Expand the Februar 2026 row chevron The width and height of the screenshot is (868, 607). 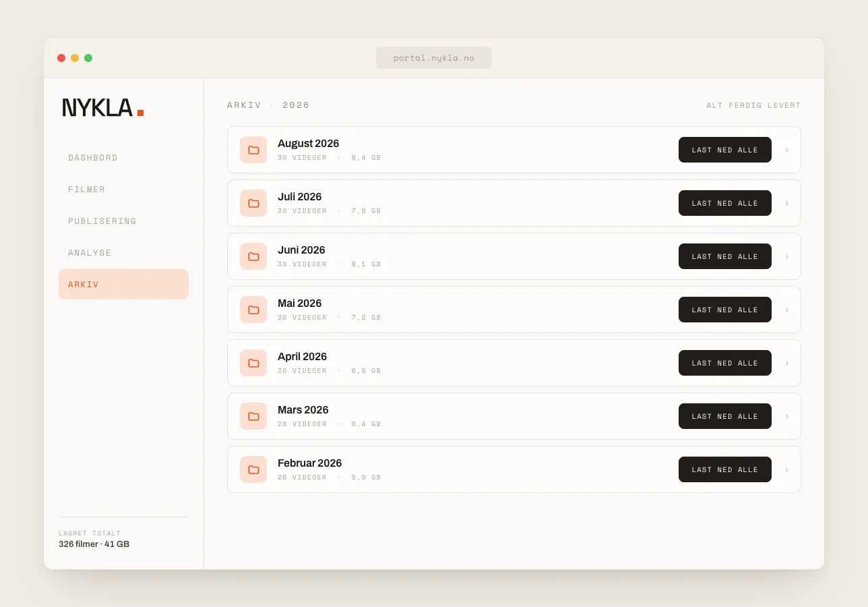[x=786, y=469]
